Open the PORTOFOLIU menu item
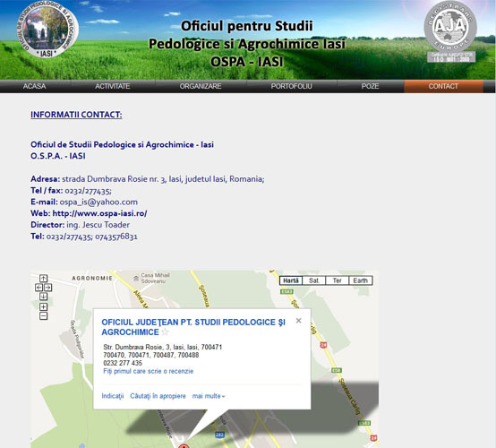This screenshot has height=448, width=496. click(x=291, y=86)
